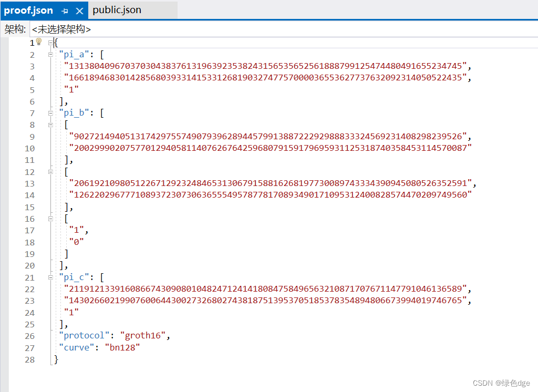Collapse the root object at line 1
The height and width of the screenshot is (392, 538).
[x=50, y=43]
